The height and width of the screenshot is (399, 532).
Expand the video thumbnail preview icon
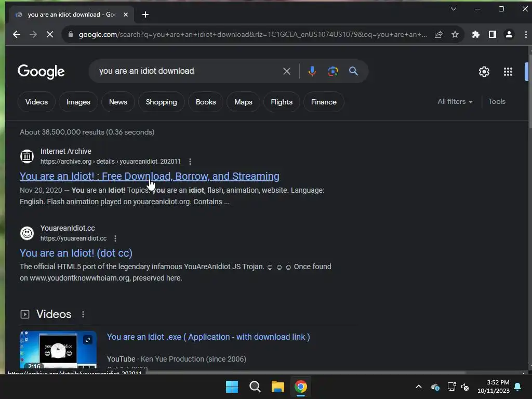tap(88, 340)
